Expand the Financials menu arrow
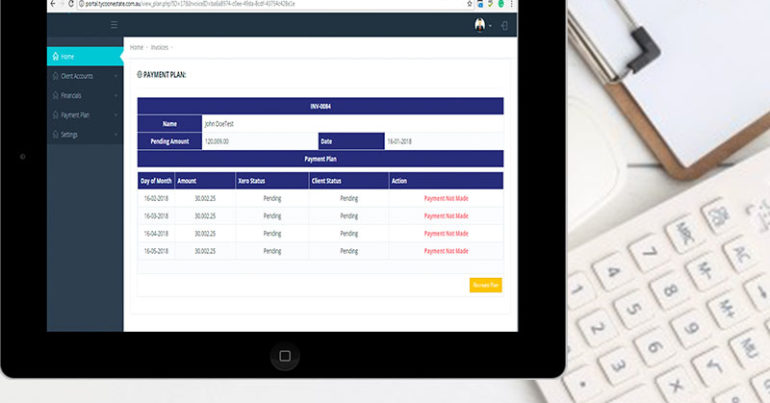Viewport: 770px width, 403px height. [x=116, y=96]
